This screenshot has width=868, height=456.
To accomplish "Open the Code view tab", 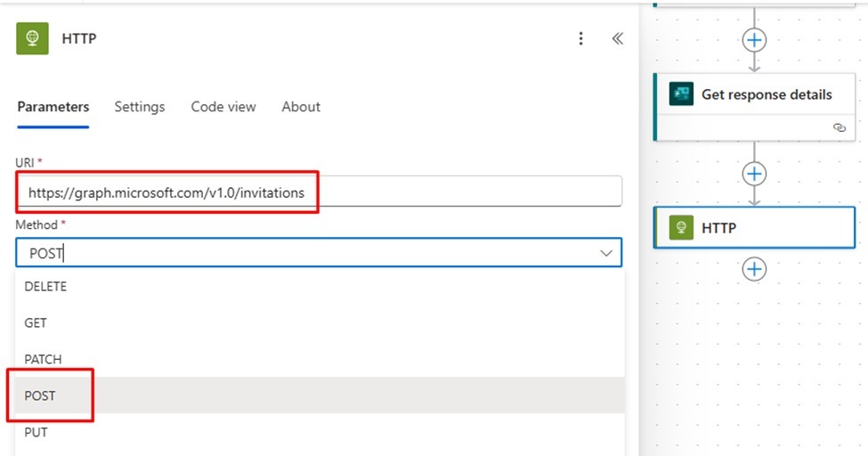I will pyautogui.click(x=223, y=107).
